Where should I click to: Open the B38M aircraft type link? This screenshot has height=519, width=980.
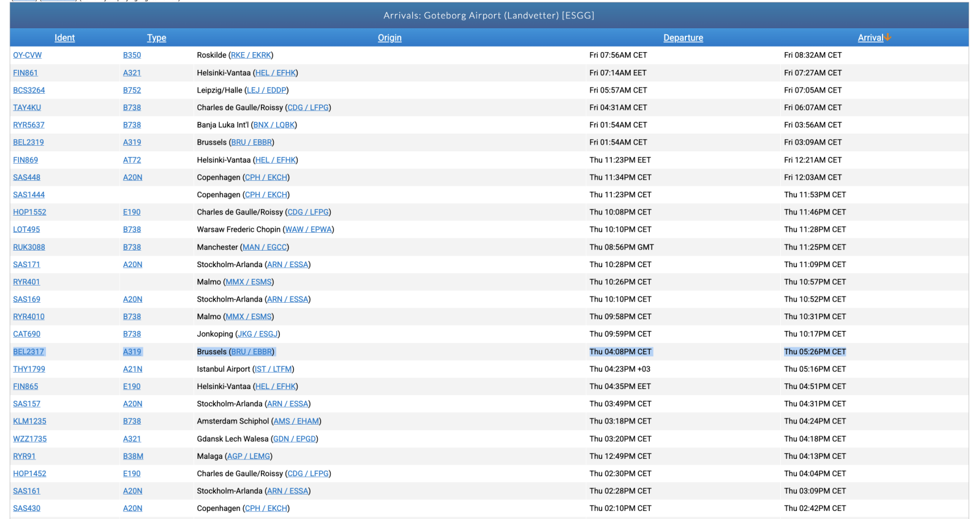(x=133, y=456)
